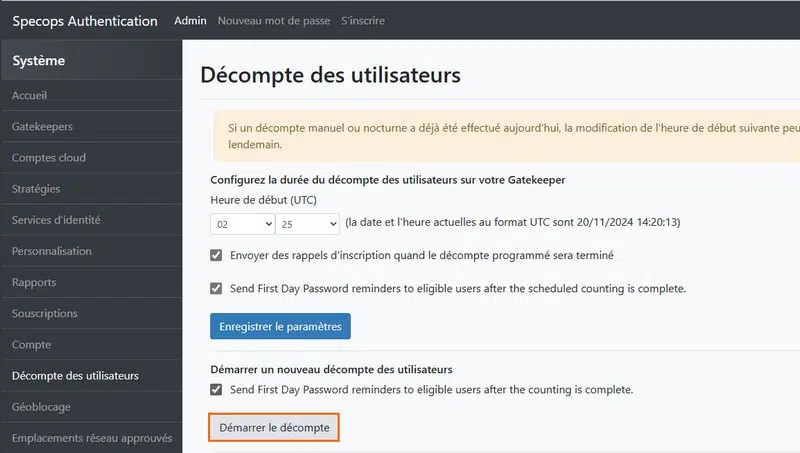Uncheck First Day Password reminders after scheduled counting
The width and height of the screenshot is (800, 453).
216,289
